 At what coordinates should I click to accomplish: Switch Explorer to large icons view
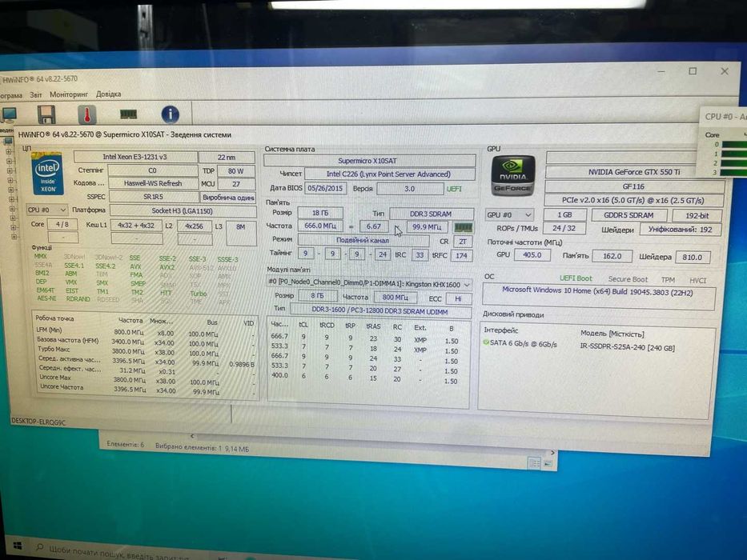tap(548, 463)
